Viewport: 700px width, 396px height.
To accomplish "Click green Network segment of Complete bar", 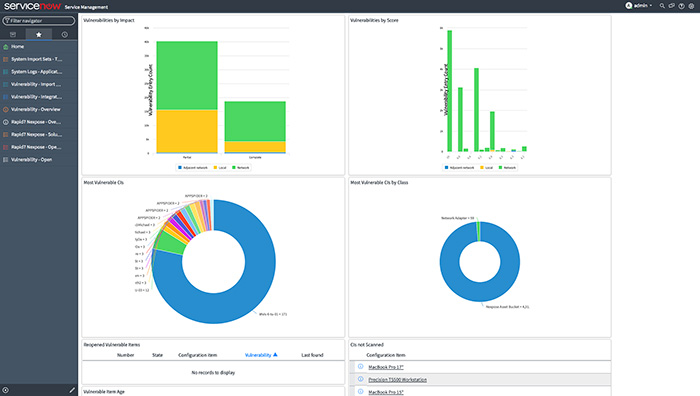I will [x=255, y=121].
